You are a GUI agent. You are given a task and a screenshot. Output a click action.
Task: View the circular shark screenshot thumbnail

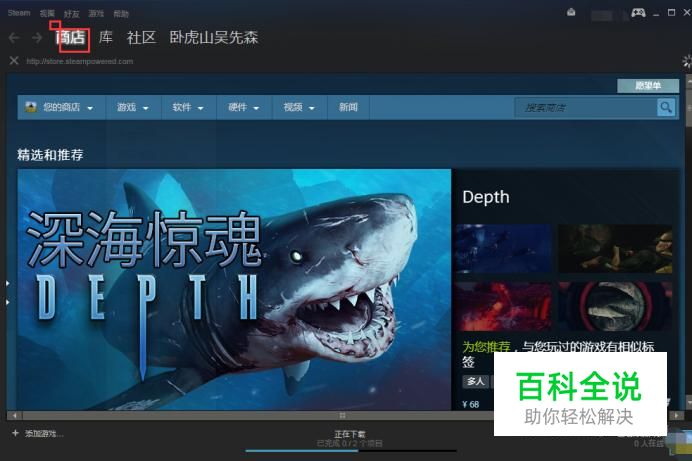point(615,306)
